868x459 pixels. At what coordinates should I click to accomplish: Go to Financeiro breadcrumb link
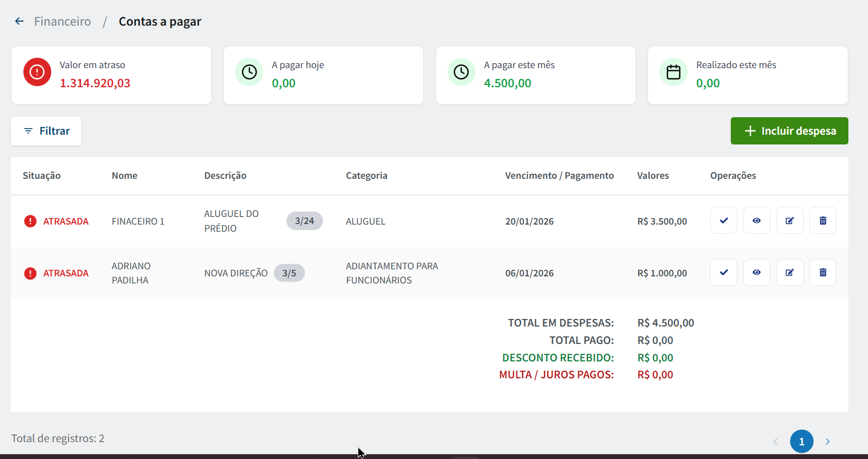[x=63, y=21]
